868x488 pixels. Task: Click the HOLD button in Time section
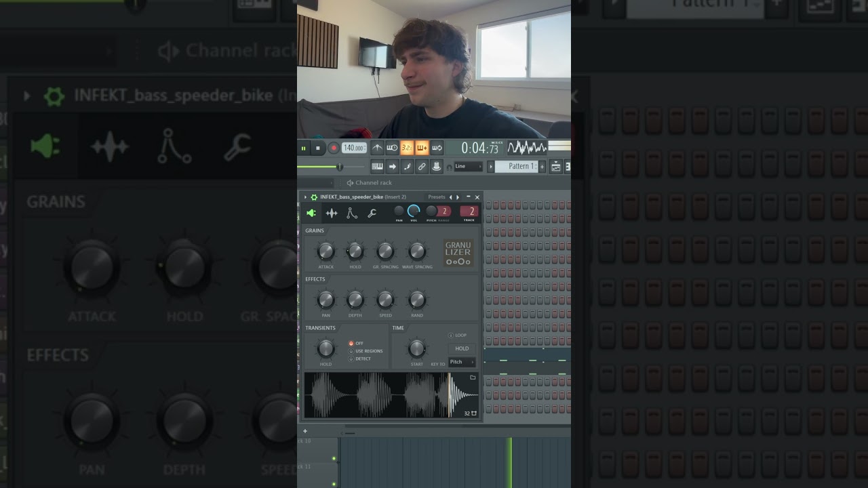(462, 348)
